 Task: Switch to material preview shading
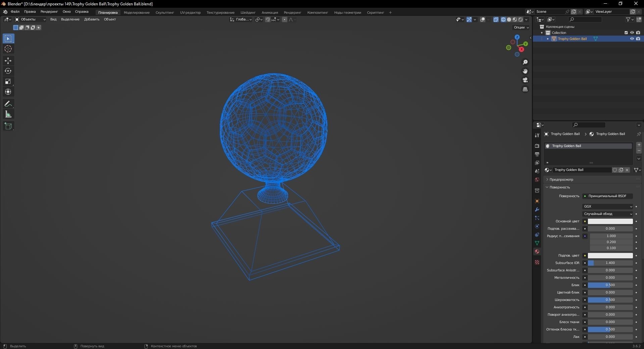pos(515,19)
